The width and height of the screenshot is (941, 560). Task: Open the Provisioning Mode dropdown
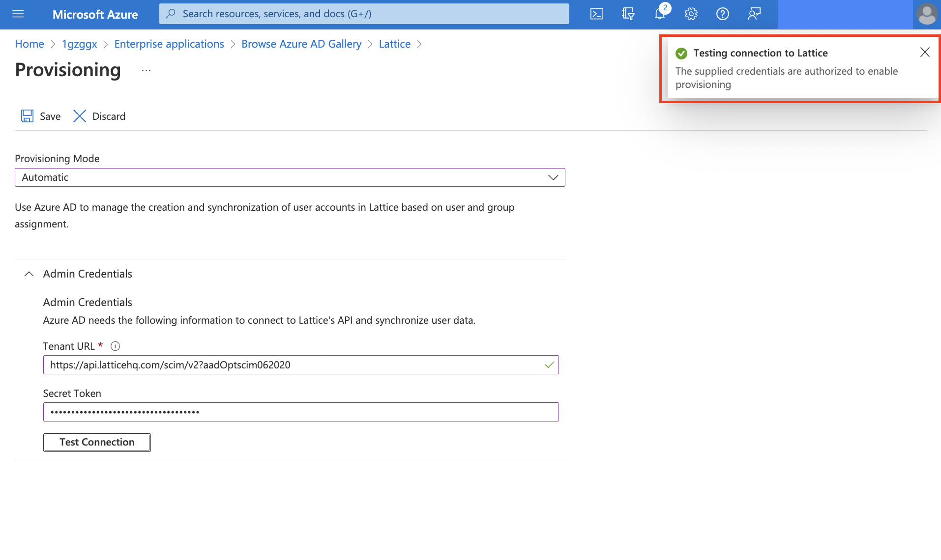point(290,177)
